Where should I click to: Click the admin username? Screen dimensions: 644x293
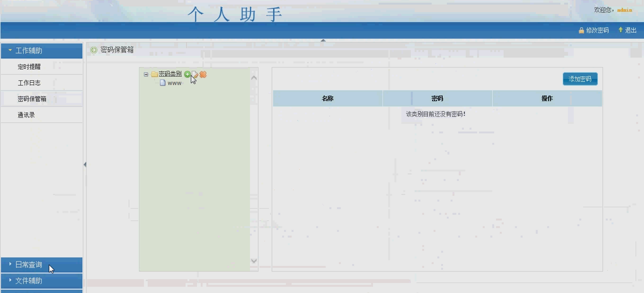pyautogui.click(x=625, y=10)
